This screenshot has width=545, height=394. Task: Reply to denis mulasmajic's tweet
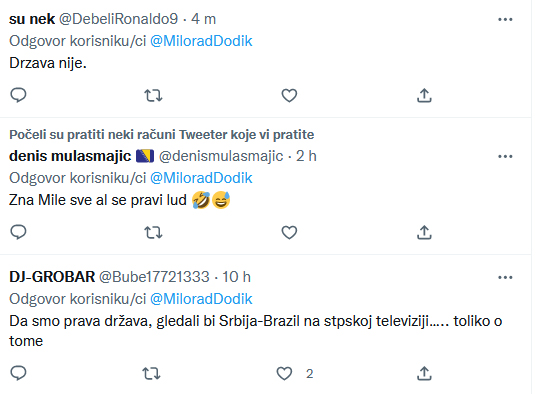click(x=18, y=232)
